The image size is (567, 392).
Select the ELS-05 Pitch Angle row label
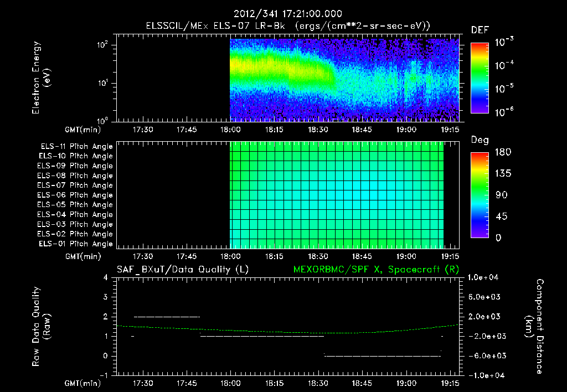(75, 205)
